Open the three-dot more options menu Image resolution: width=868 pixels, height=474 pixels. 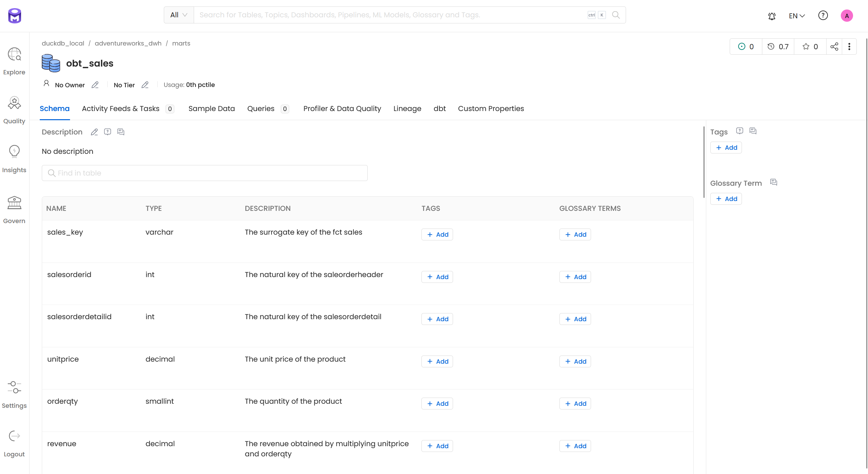[849, 47]
